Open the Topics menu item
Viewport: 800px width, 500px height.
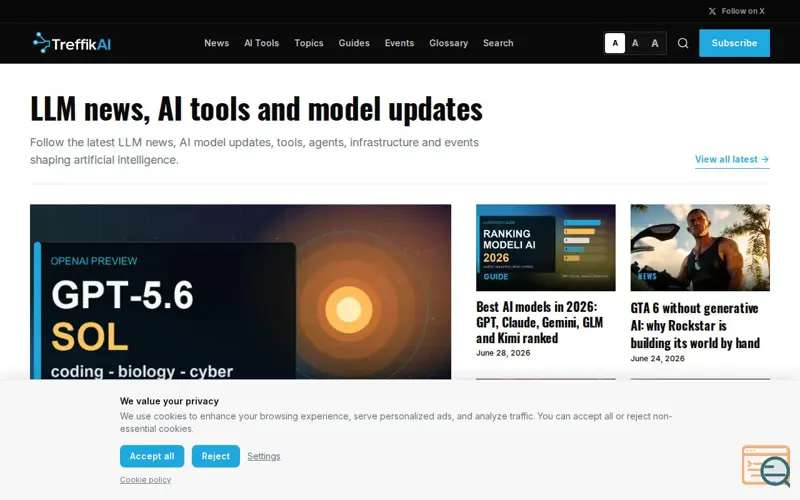(x=309, y=43)
